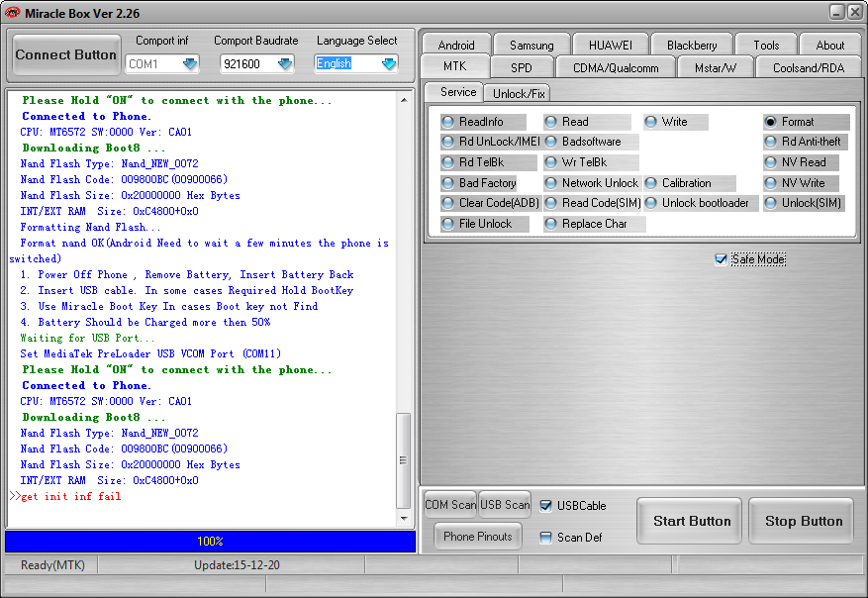Click the Start Button
The image size is (868, 598).
pos(689,521)
